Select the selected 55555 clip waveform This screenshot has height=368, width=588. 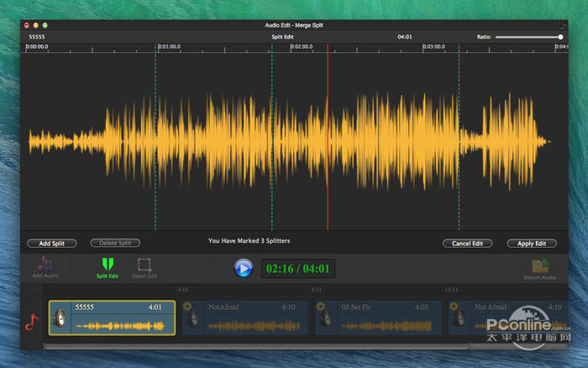point(122,324)
